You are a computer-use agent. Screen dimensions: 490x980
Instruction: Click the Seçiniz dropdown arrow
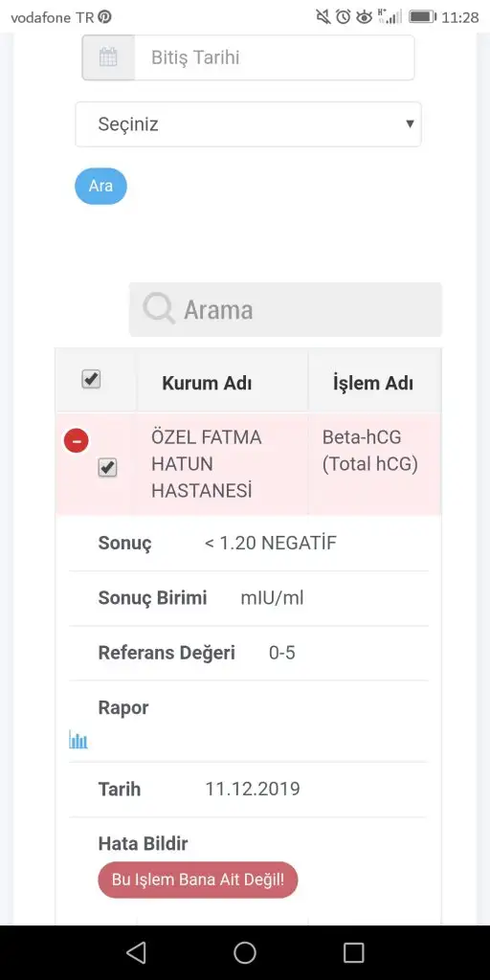click(410, 123)
